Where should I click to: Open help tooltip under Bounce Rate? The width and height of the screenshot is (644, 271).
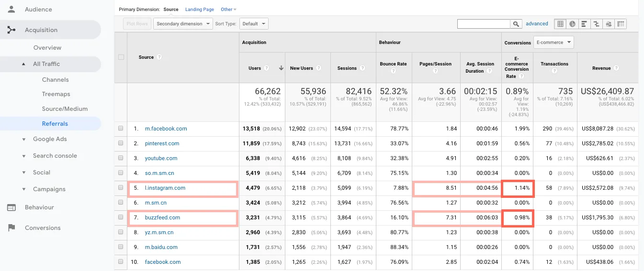(393, 71)
